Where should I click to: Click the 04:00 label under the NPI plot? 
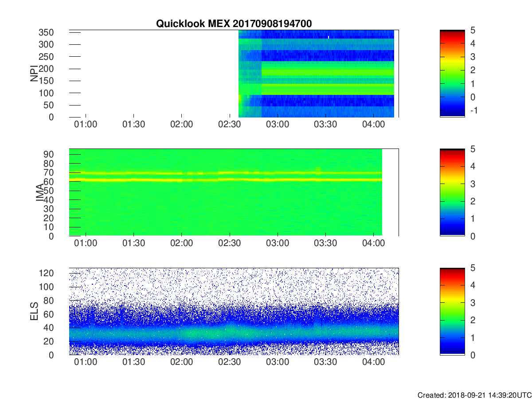(374, 125)
